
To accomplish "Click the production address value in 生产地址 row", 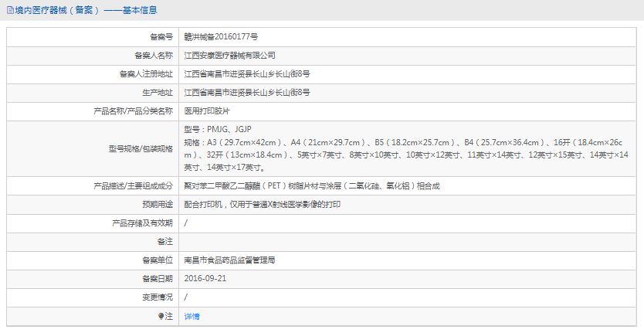I will [x=247, y=93].
